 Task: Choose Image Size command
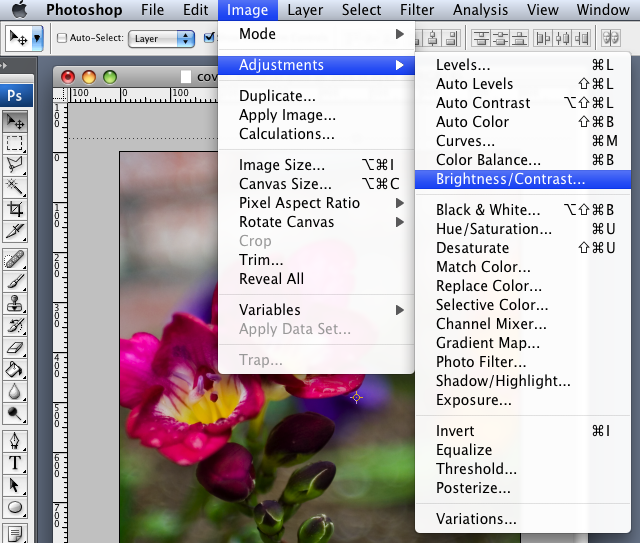tap(316, 165)
